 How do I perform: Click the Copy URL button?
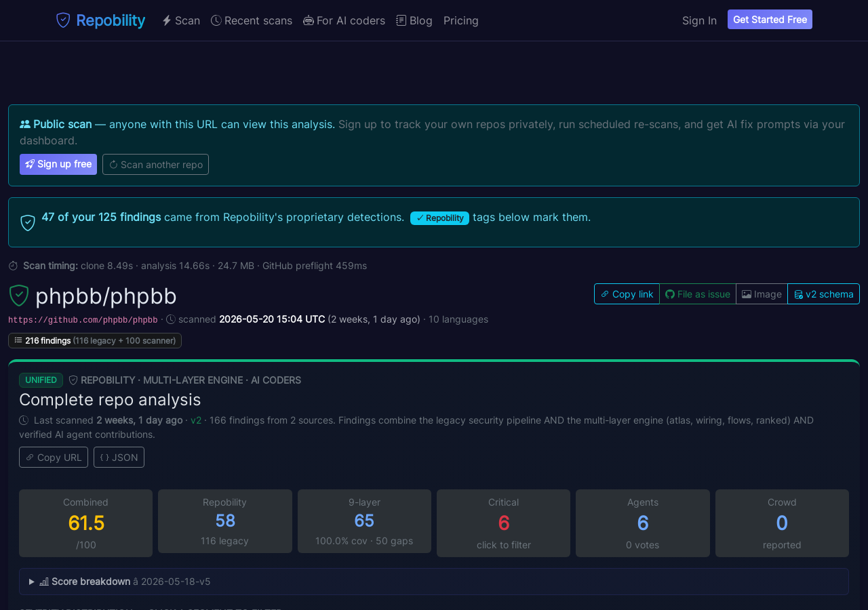coord(54,457)
